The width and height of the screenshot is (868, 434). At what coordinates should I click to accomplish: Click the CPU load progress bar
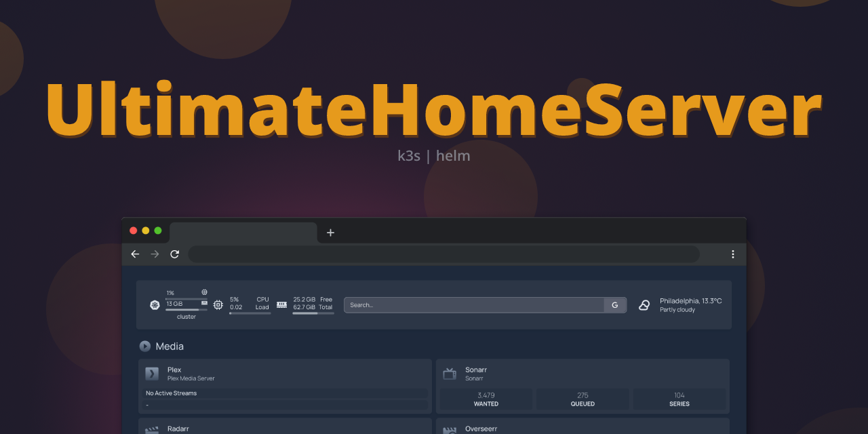point(250,313)
